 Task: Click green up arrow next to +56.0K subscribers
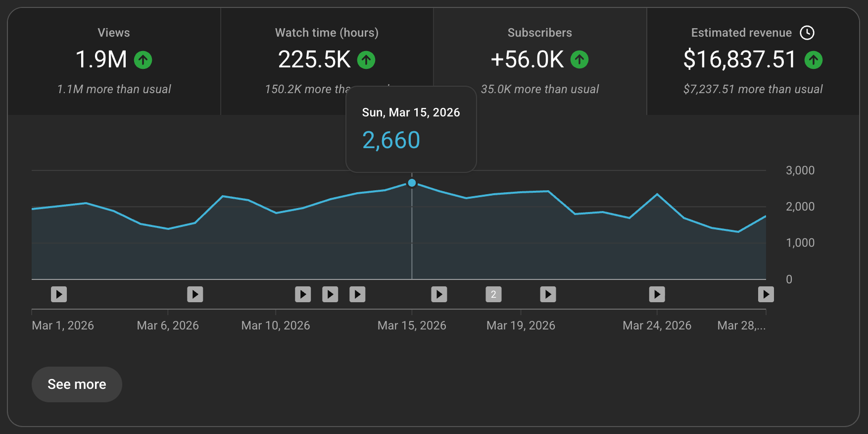click(x=579, y=60)
